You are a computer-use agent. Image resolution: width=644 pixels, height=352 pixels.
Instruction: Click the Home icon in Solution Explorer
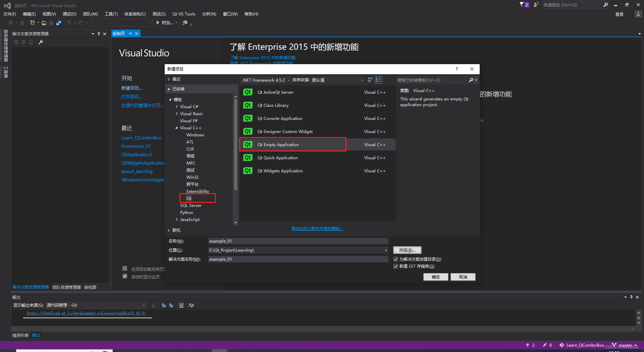pos(31,42)
